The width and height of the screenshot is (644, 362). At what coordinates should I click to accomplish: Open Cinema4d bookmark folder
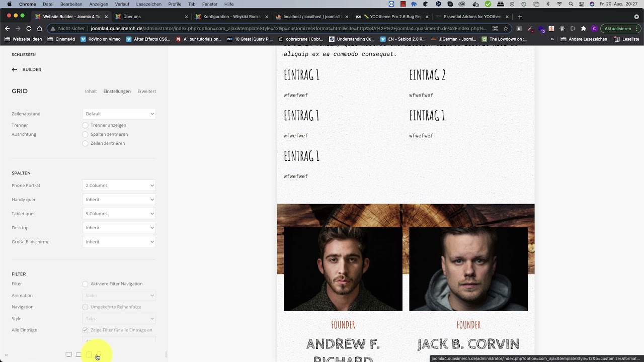[x=61, y=39]
